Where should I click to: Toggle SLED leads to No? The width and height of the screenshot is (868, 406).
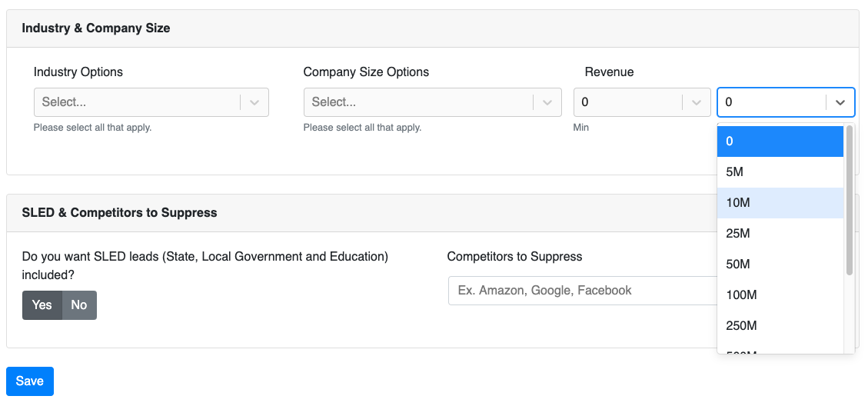click(79, 305)
